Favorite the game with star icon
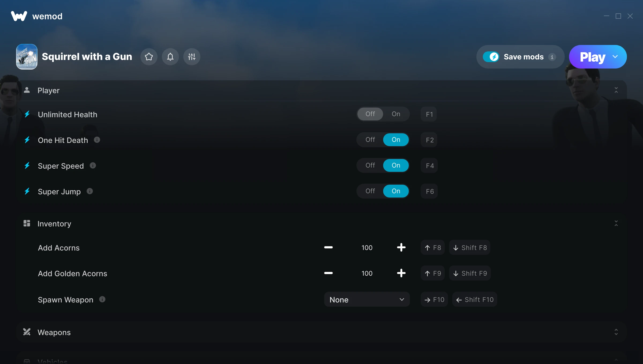The height and width of the screenshot is (364, 643). [149, 57]
